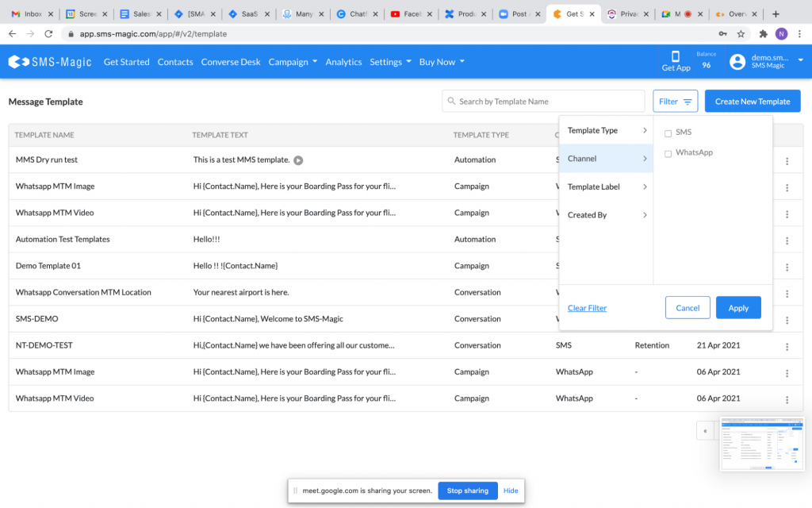Click the user avatar icon
This screenshot has height=508, width=812.
coord(737,62)
